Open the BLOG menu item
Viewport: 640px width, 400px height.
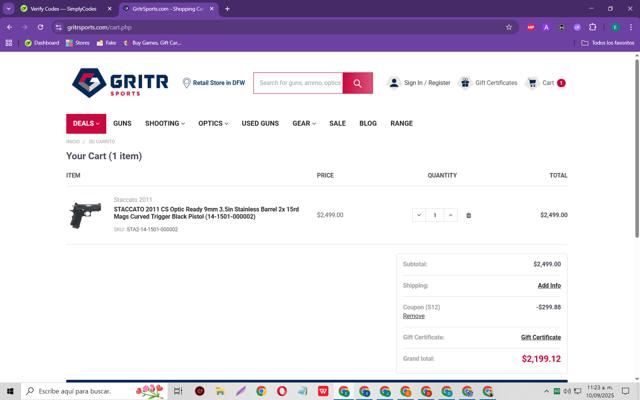click(368, 123)
